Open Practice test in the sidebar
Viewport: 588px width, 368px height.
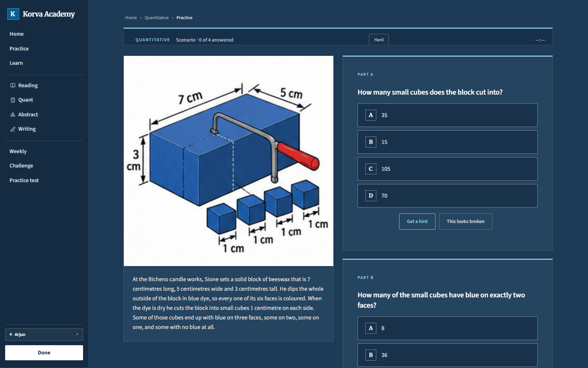click(24, 180)
